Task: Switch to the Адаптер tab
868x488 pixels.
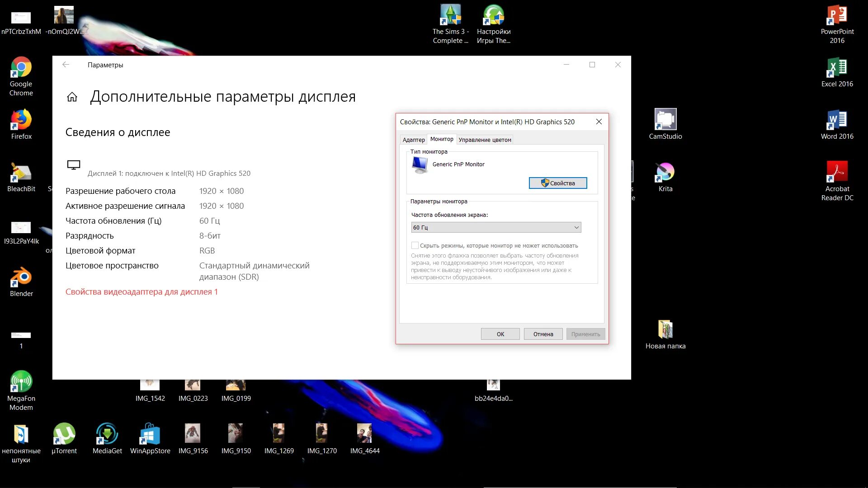Action: tap(413, 140)
